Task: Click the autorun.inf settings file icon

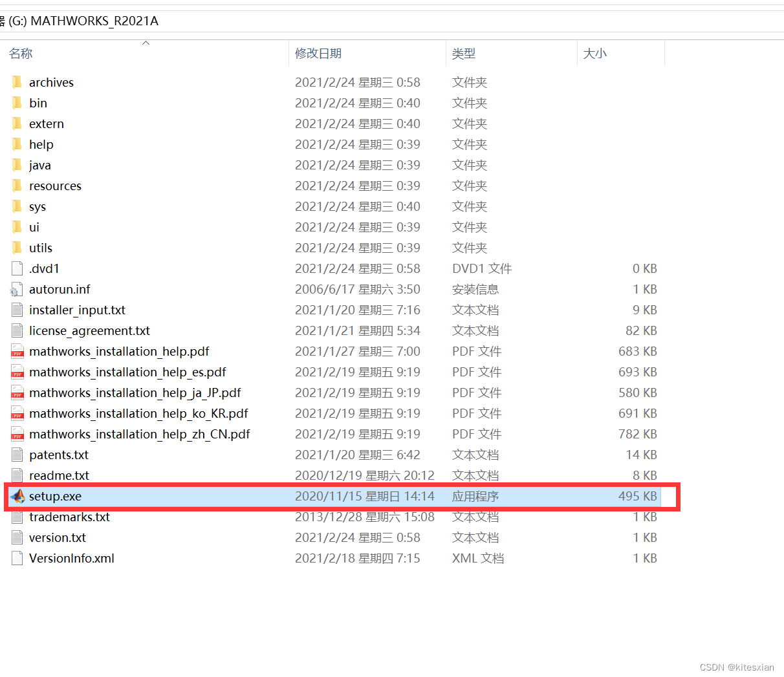Action: [x=17, y=289]
